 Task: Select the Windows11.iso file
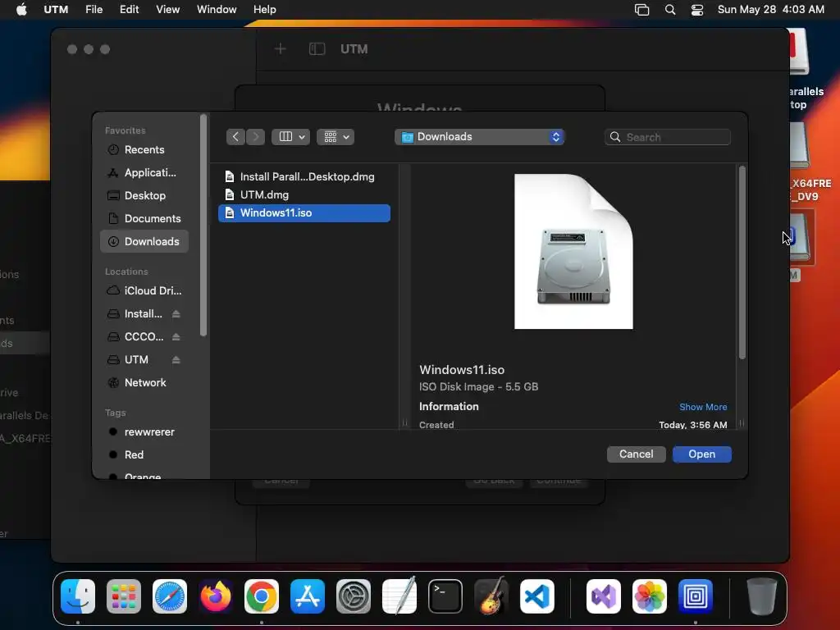click(x=304, y=212)
